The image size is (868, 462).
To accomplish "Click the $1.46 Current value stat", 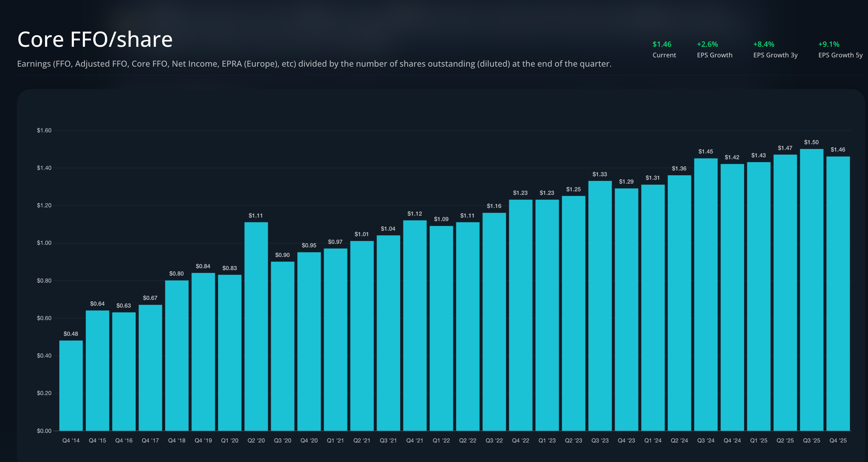I will point(662,44).
